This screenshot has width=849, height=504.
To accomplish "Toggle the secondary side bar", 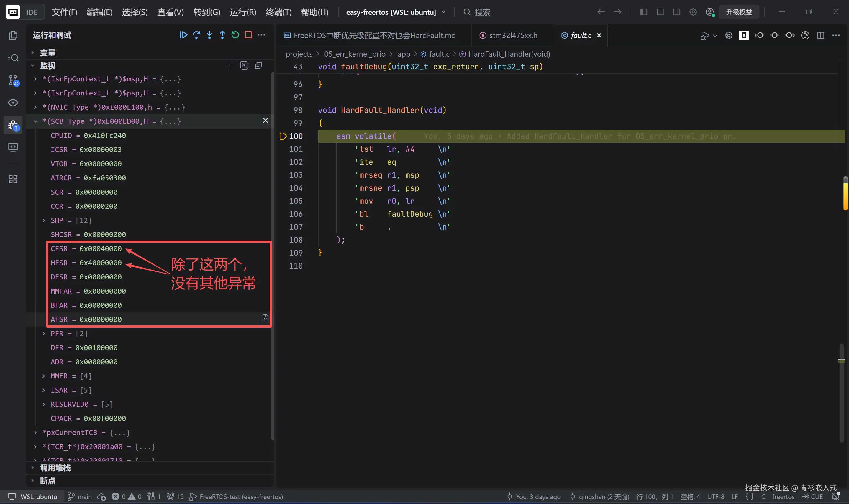I will (x=677, y=12).
